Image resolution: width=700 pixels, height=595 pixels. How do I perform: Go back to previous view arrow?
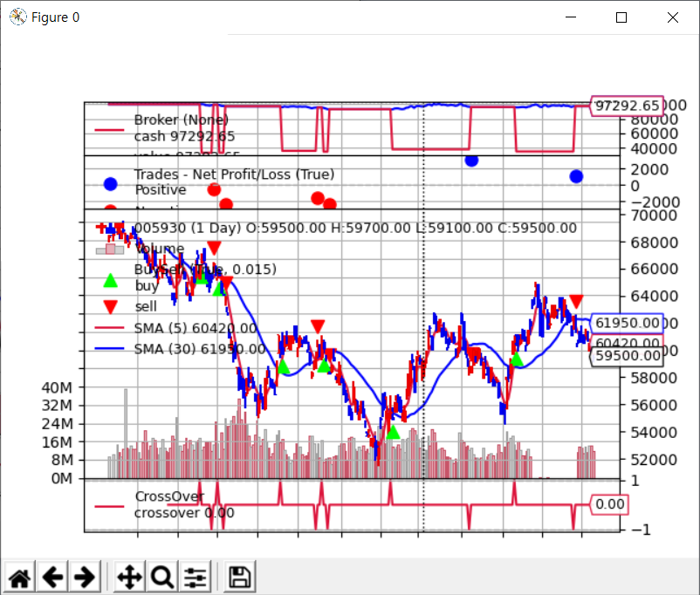[x=52, y=578]
